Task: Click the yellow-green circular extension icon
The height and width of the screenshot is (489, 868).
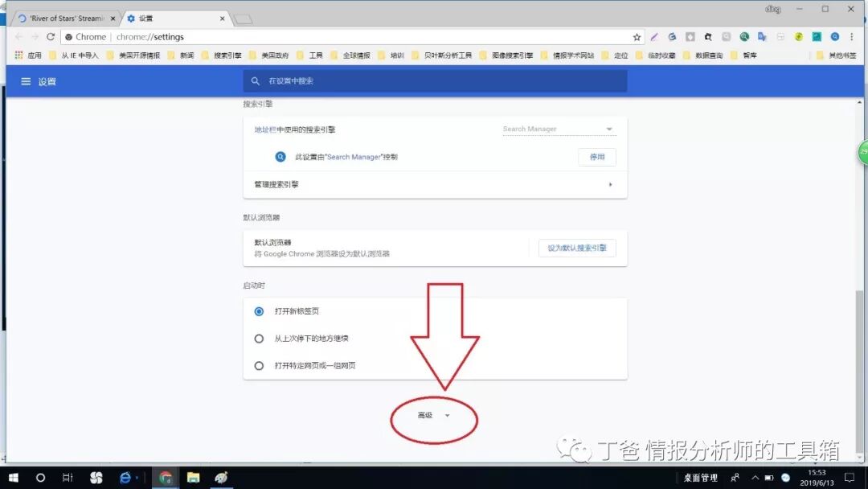Action: click(x=798, y=36)
